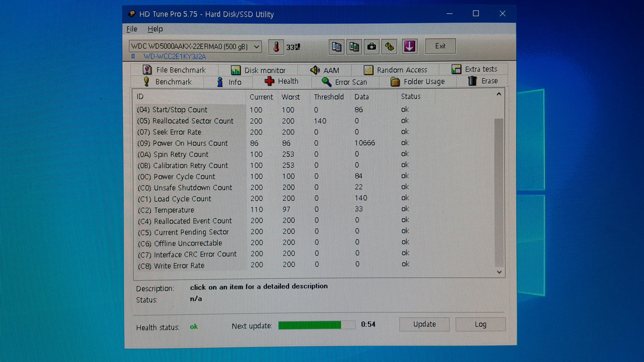Screen dimensions: 644x362
Task: Select the Health tab
Action: (282, 81)
